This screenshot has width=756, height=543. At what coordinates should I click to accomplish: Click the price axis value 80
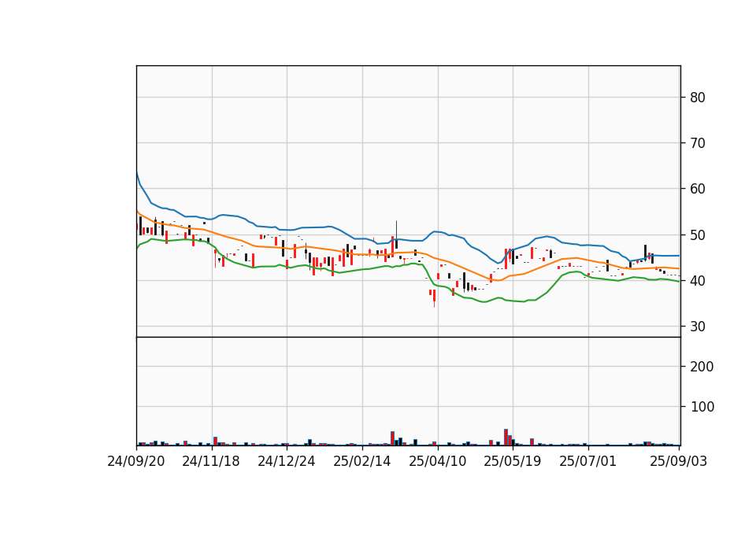698,98
